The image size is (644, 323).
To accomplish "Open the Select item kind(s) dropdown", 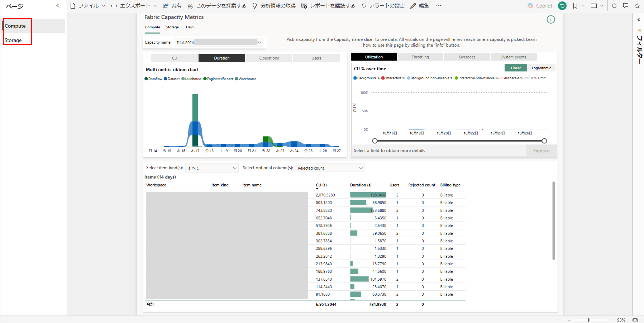I will (x=234, y=168).
